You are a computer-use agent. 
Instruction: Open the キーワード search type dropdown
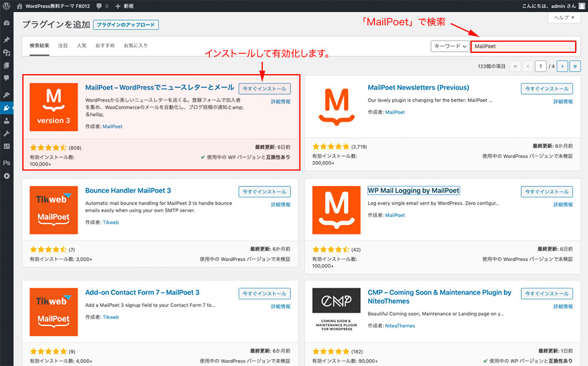pyautogui.click(x=450, y=46)
